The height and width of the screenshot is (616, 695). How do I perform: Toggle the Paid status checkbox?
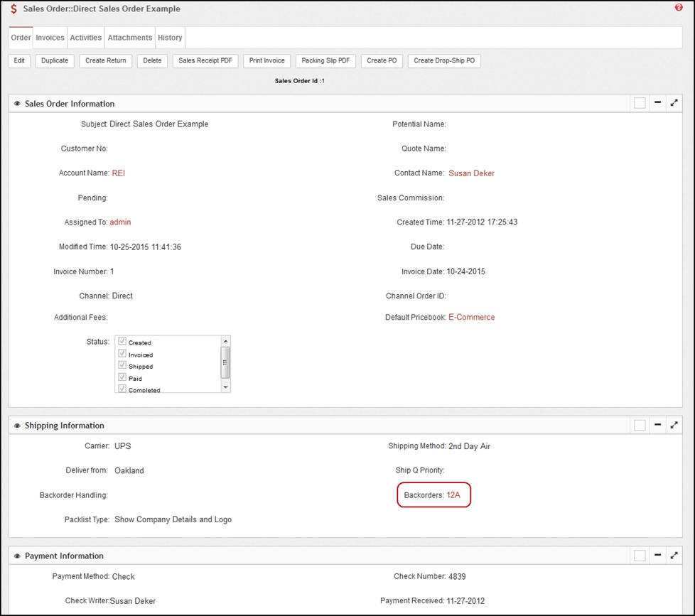122,377
